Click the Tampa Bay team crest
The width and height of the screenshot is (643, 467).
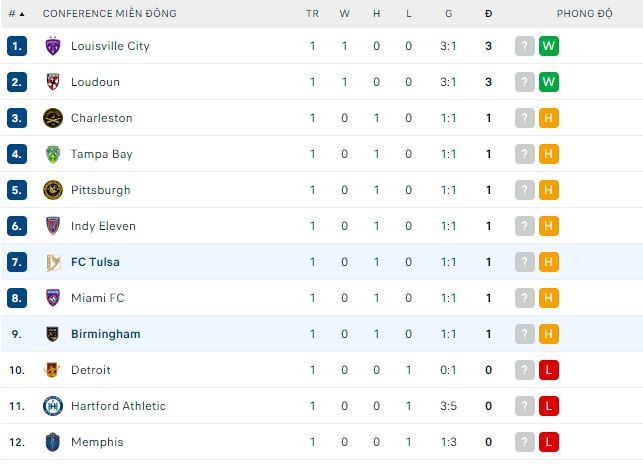(53, 154)
